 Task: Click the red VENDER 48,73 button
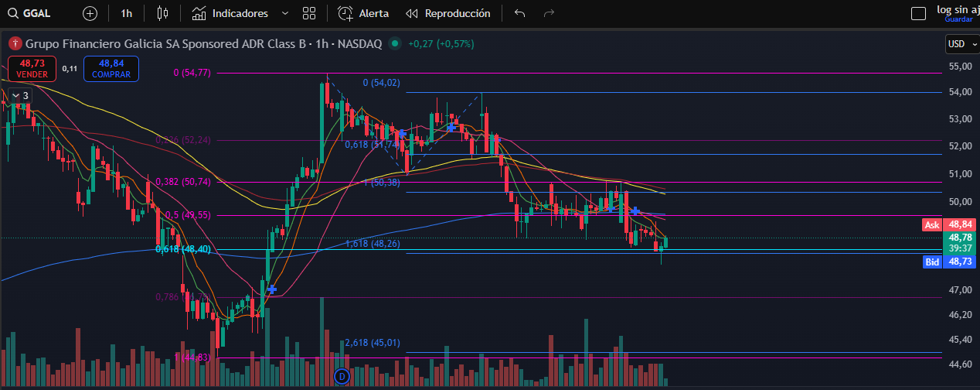point(33,68)
